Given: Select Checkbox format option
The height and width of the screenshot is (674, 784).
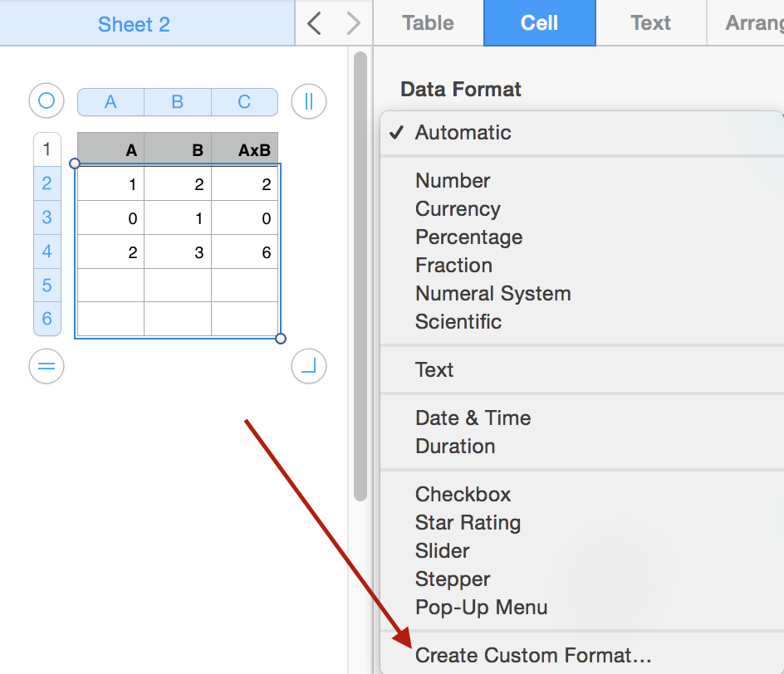Looking at the screenshot, I should (x=463, y=495).
